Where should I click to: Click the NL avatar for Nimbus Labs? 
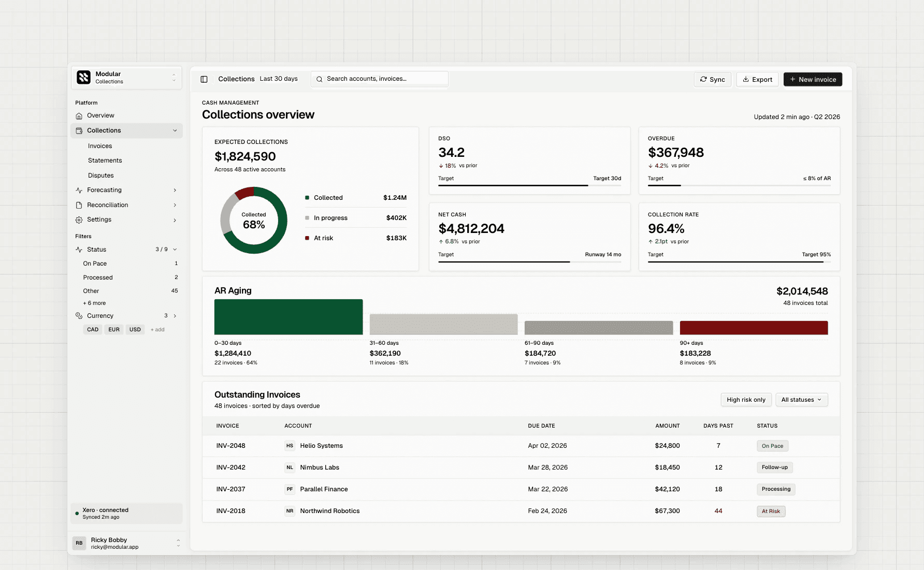pos(290,467)
